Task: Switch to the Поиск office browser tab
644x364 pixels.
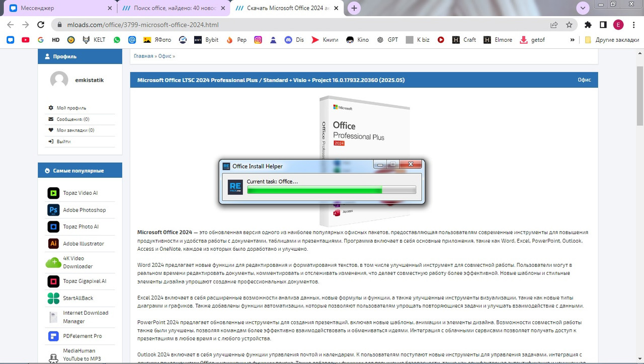Action: click(x=174, y=8)
